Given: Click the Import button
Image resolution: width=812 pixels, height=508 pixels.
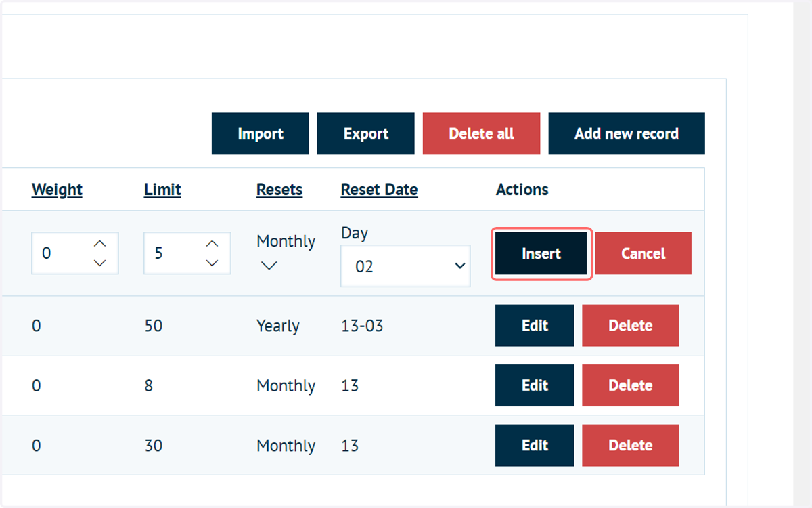Looking at the screenshot, I should [261, 133].
